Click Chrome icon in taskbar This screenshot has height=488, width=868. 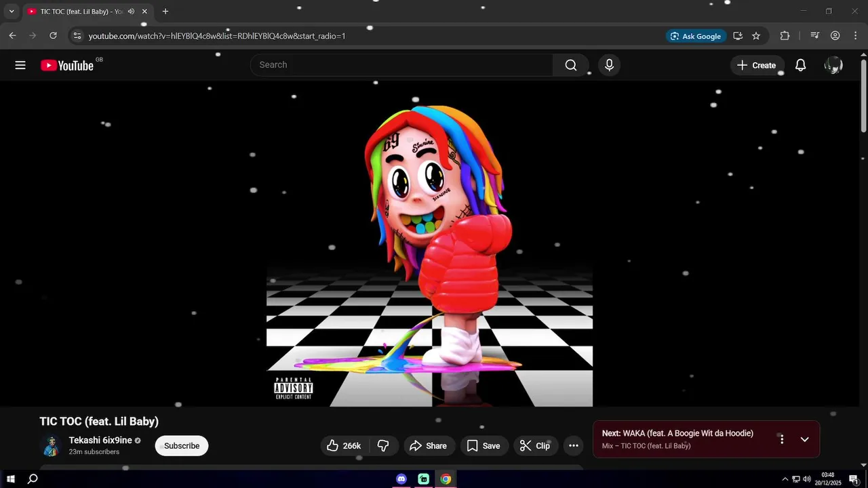[x=446, y=479]
